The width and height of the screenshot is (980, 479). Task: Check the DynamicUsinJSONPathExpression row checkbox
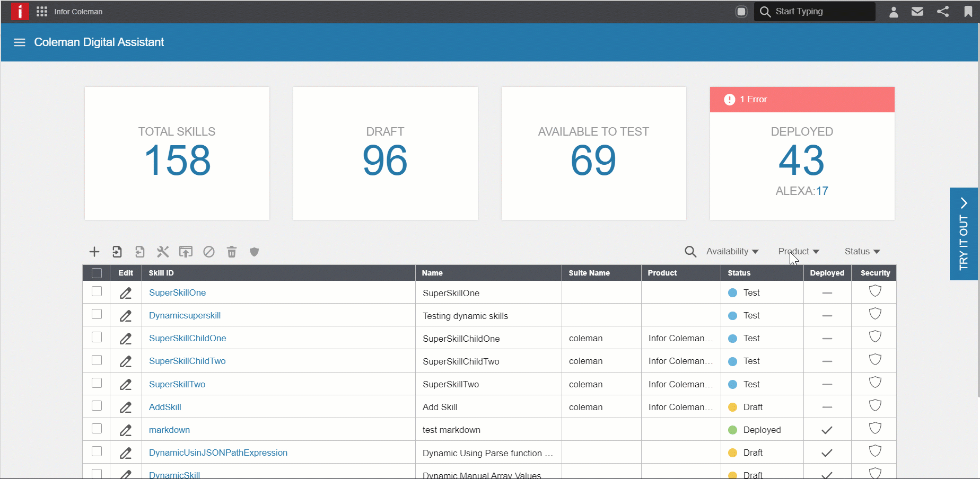[x=97, y=451]
